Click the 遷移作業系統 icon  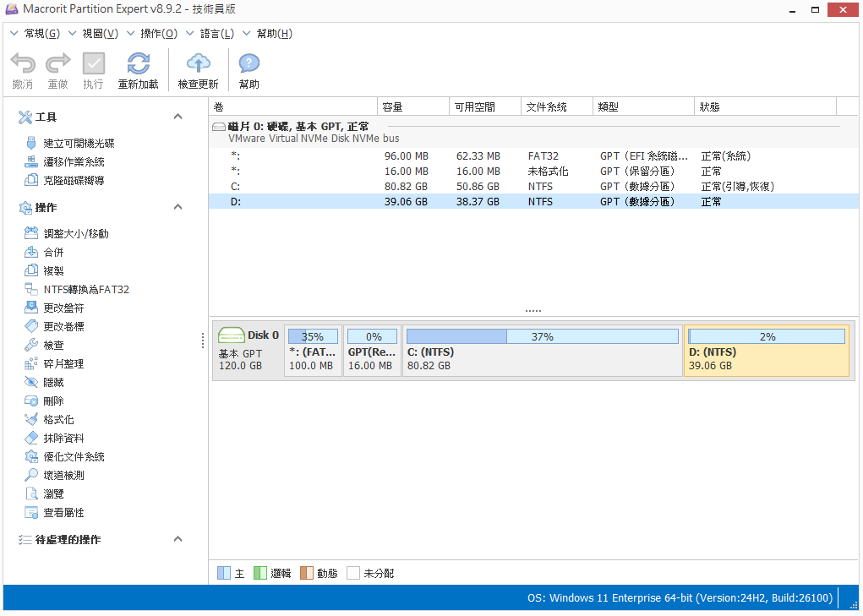31,161
